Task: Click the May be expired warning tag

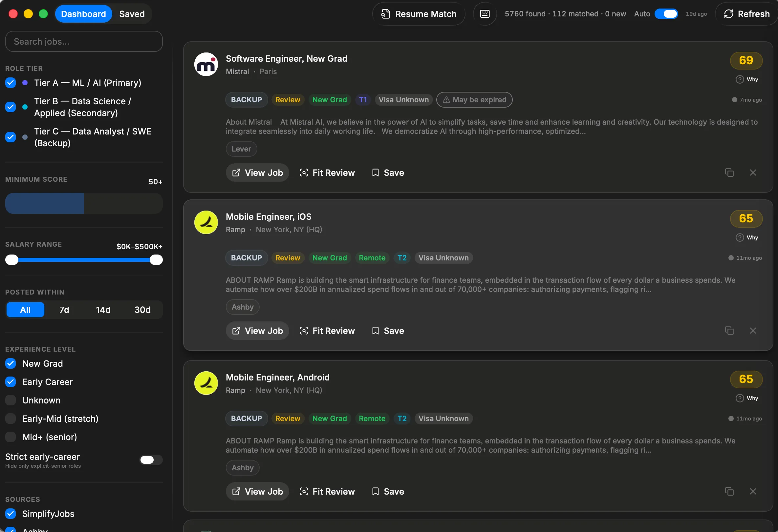Action: click(474, 100)
